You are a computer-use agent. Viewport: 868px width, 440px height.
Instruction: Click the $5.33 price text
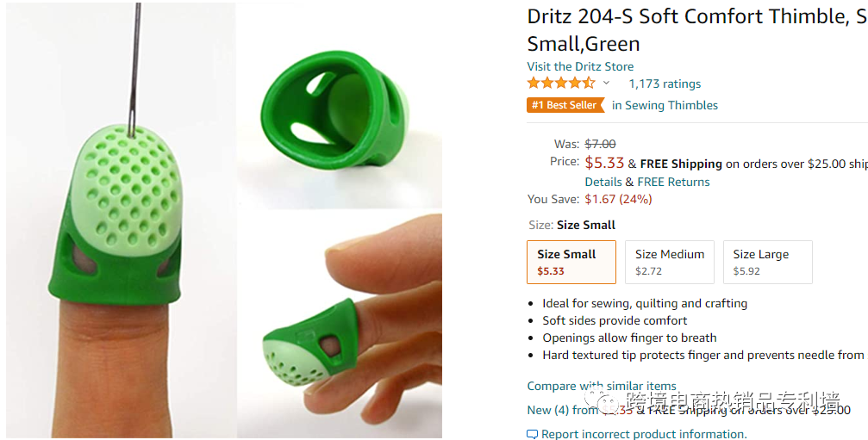(x=604, y=163)
